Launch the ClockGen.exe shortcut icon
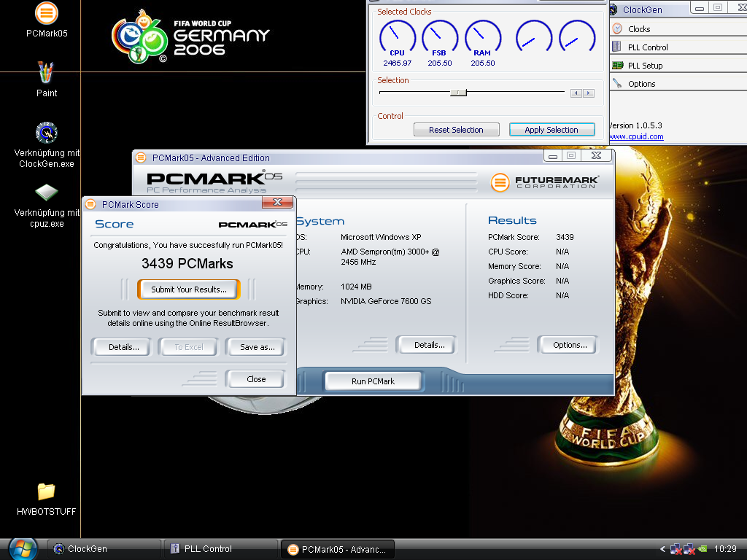Viewport: 747px width, 560px height. 47,133
